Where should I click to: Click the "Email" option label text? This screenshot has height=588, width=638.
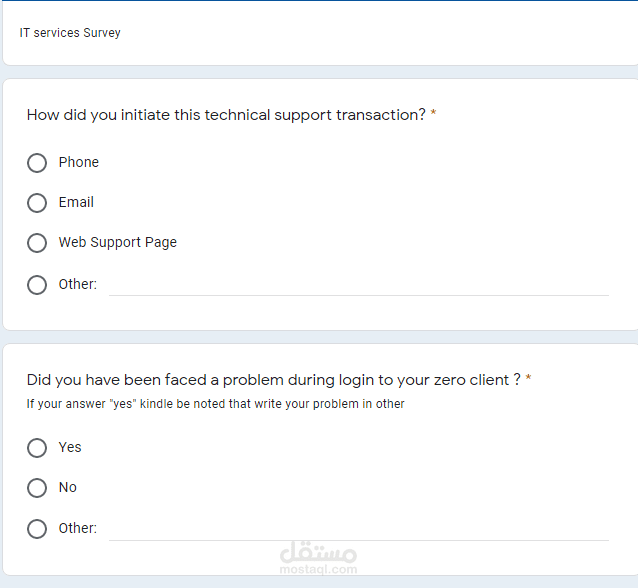[x=76, y=202]
